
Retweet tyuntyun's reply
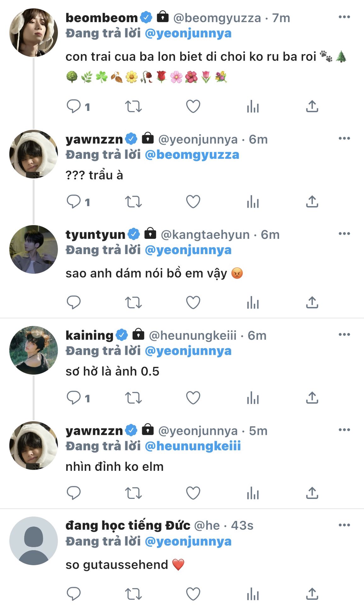point(134,302)
